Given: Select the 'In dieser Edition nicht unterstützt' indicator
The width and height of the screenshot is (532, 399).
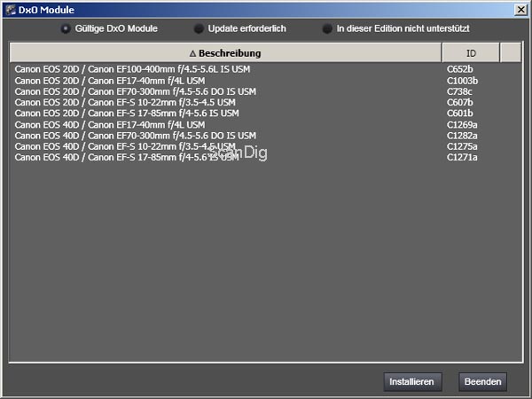Looking at the screenshot, I should [327, 29].
